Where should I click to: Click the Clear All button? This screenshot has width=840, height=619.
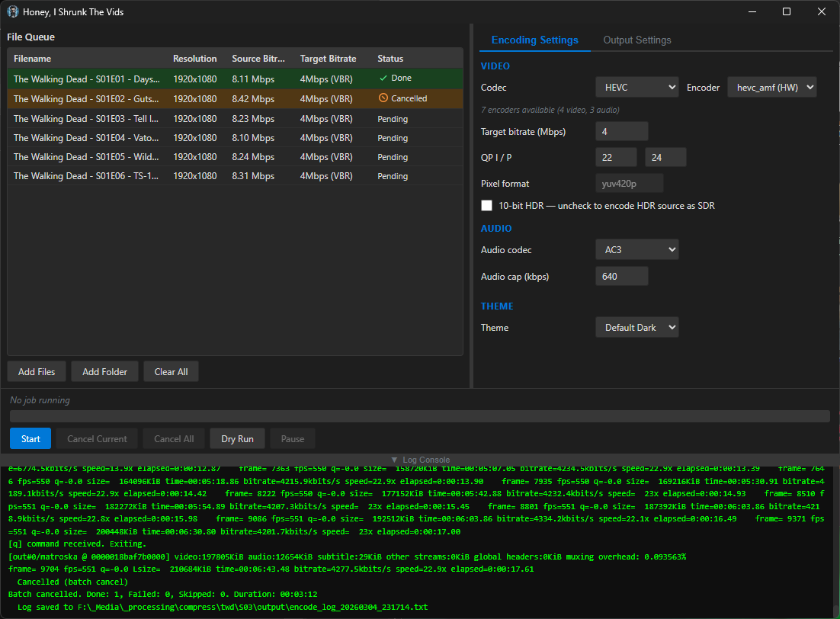[171, 372]
